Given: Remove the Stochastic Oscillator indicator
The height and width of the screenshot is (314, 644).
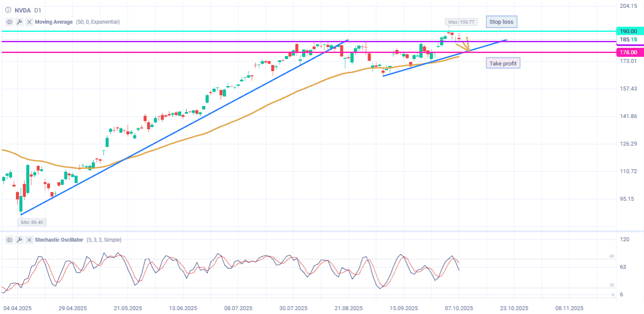Looking at the screenshot, I should click(29, 240).
